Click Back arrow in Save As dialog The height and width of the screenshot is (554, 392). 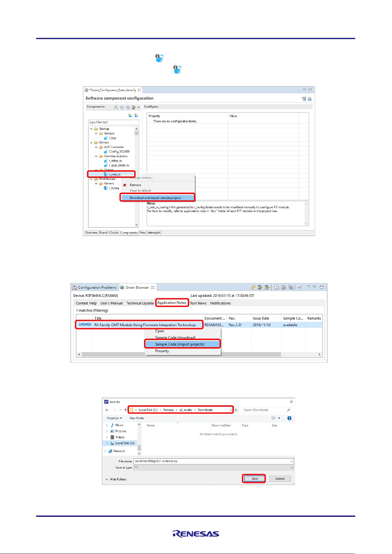tap(107, 410)
